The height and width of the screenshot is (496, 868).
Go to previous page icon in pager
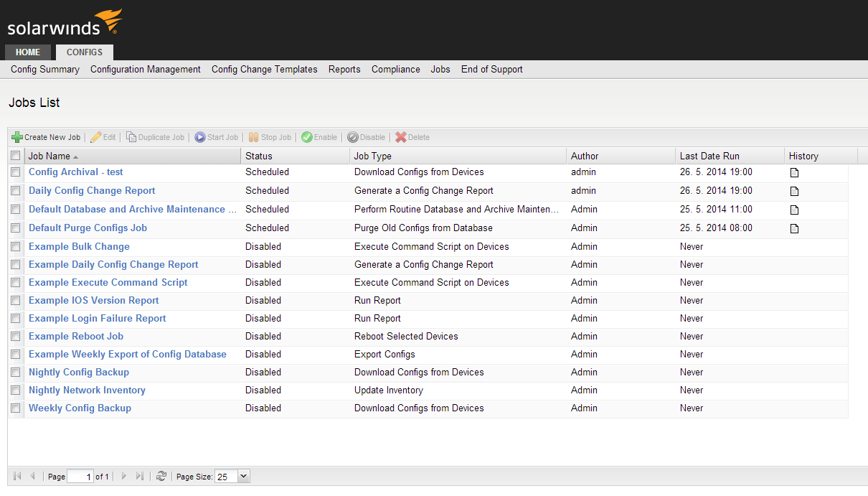(32, 476)
